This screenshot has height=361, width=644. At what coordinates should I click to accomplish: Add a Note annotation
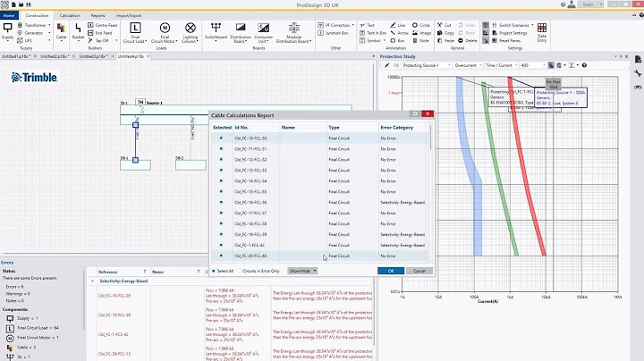click(x=420, y=40)
